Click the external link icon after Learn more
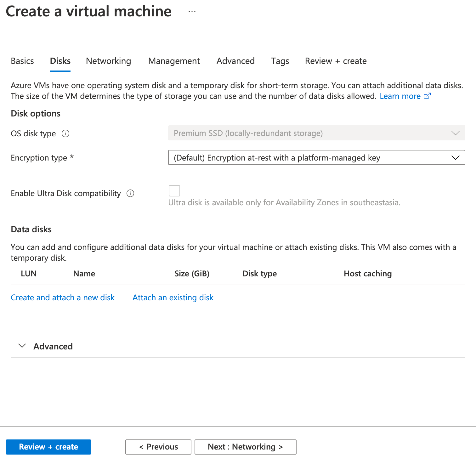476x464 pixels. pos(428,96)
